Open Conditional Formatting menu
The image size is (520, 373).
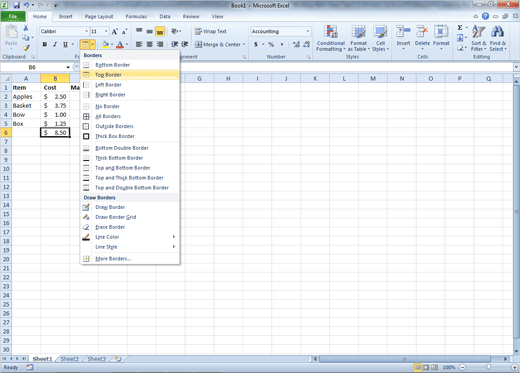click(331, 39)
